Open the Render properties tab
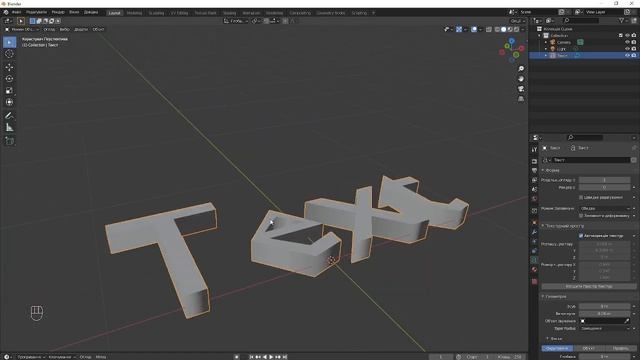This screenshot has width=640, height=360. [x=534, y=161]
